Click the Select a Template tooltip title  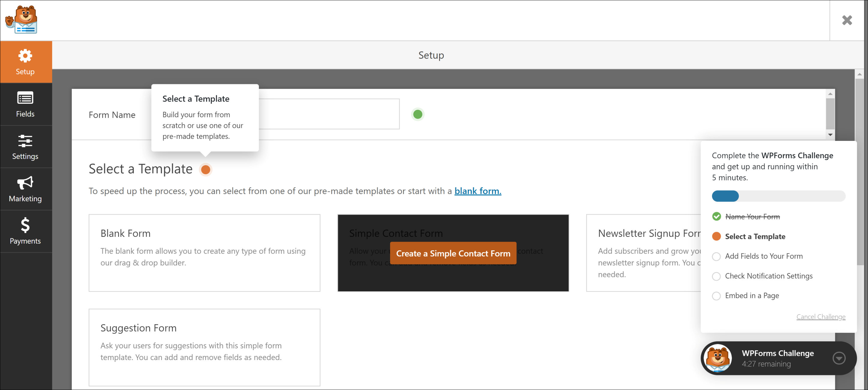196,99
